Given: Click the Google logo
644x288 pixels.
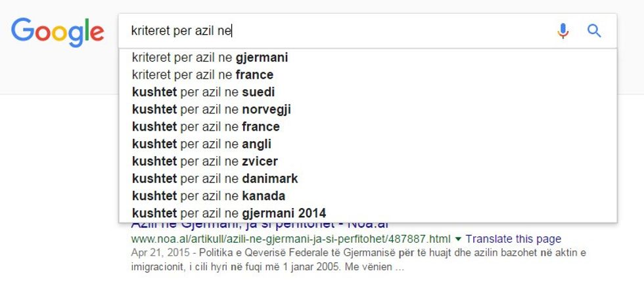Looking at the screenshot, I should tap(58, 31).
